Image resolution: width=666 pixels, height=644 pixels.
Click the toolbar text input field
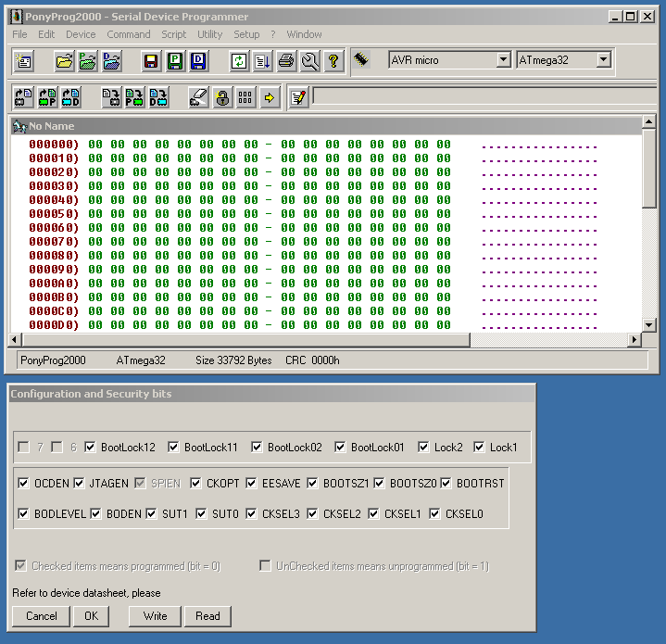click(484, 95)
